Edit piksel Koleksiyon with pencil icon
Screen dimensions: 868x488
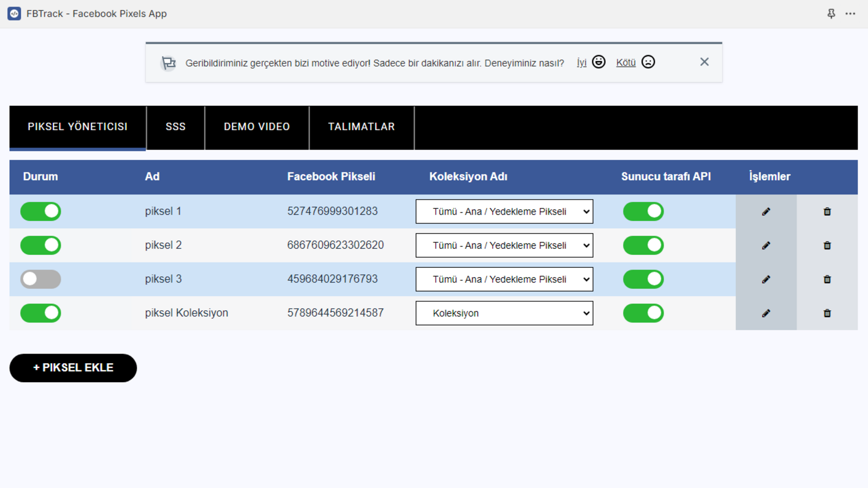pos(766,313)
